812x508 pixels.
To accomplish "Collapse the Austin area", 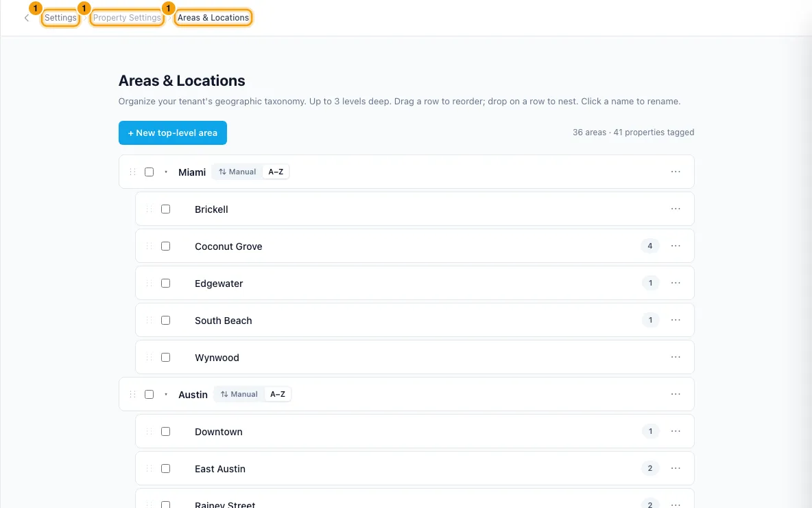I will tap(166, 395).
